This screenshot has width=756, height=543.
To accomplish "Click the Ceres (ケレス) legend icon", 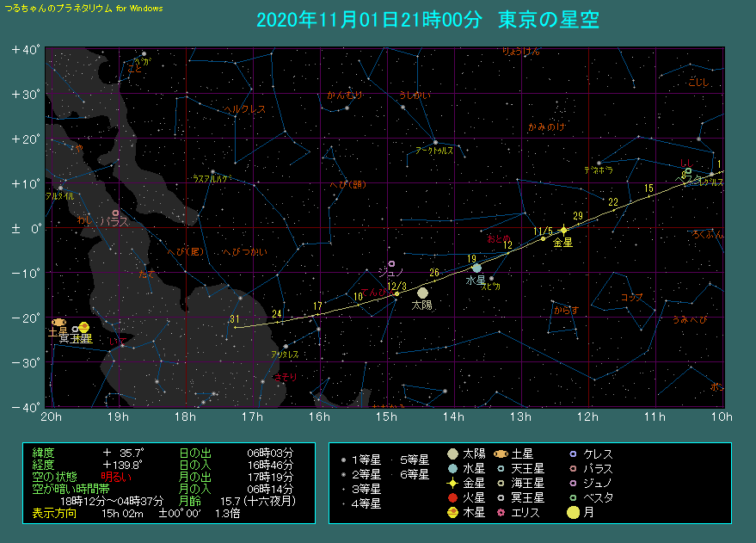I will (x=574, y=454).
